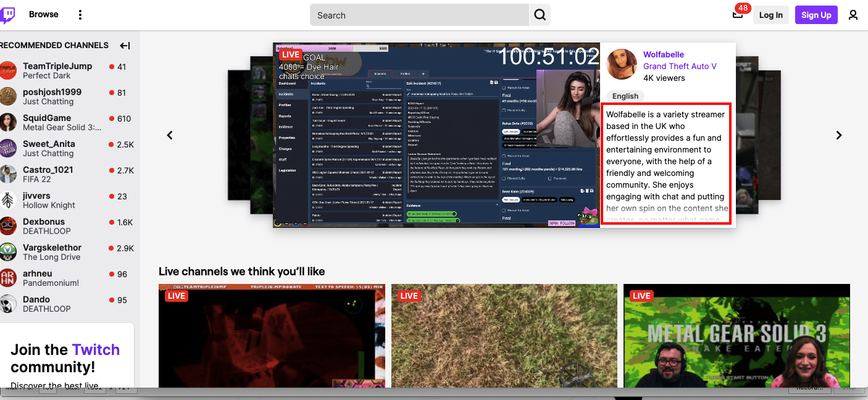Viewport: 868px width, 400px height.
Task: Open the TeamTripleJump live stream thumbnail
Action: 272,336
